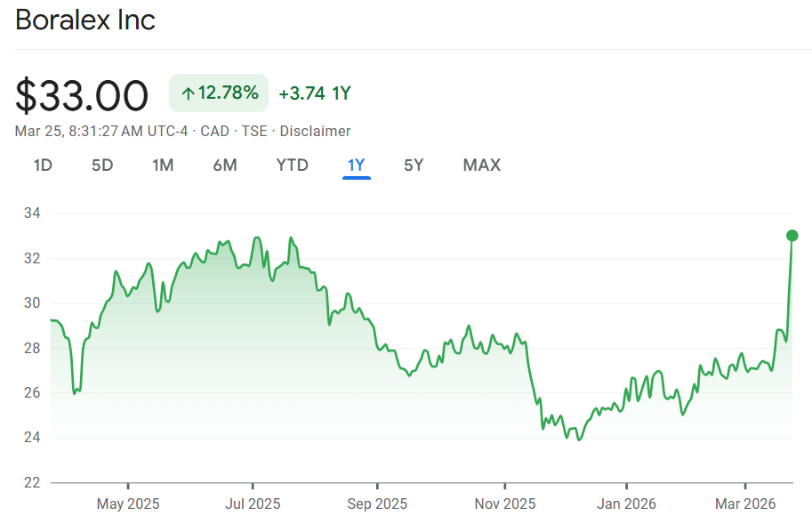Show the 1M price history
The height and width of the screenshot is (532, 812).
click(x=163, y=165)
